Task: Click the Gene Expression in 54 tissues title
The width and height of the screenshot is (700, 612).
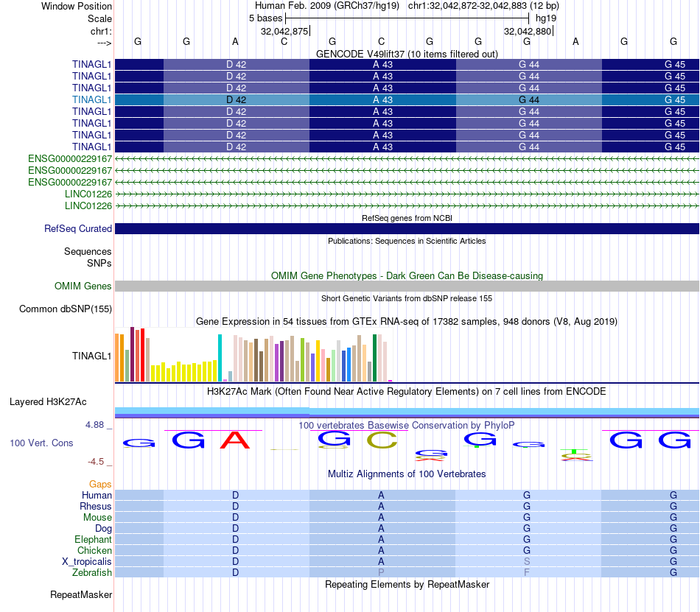Action: (407, 321)
